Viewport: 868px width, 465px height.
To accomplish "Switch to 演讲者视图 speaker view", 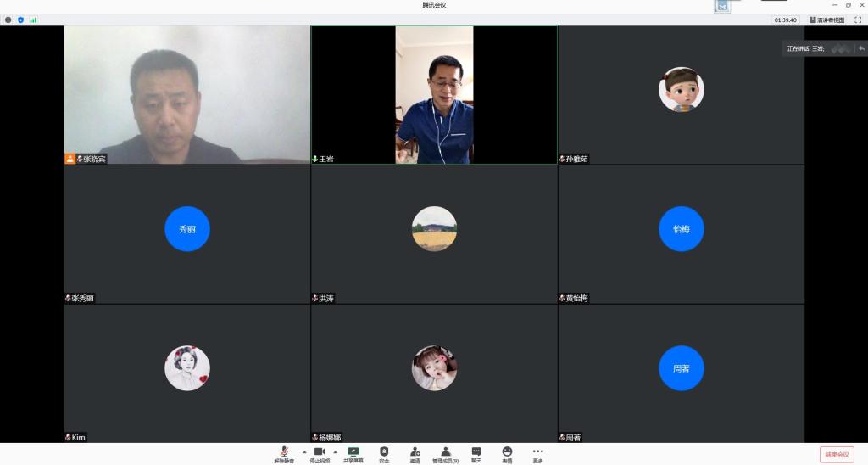I will click(x=826, y=20).
